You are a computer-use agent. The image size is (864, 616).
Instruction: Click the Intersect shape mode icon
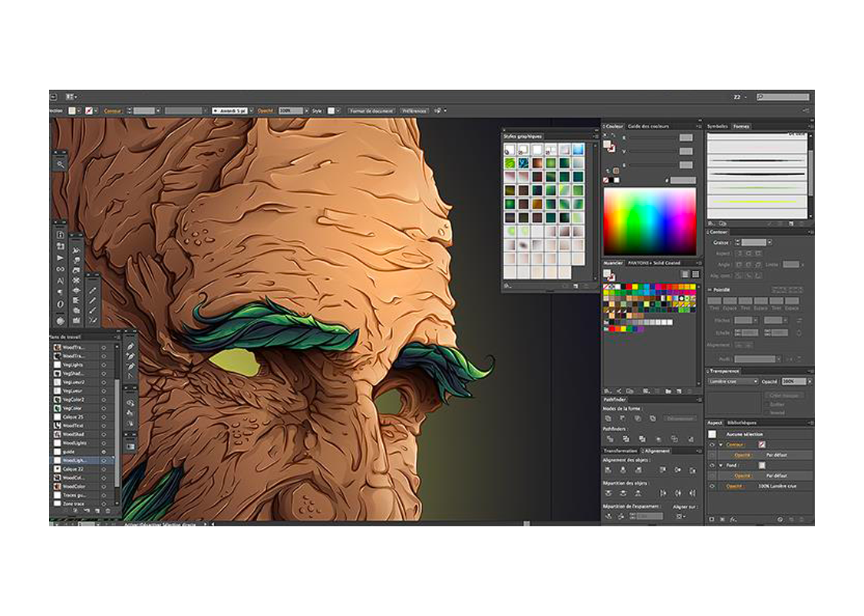point(638,419)
